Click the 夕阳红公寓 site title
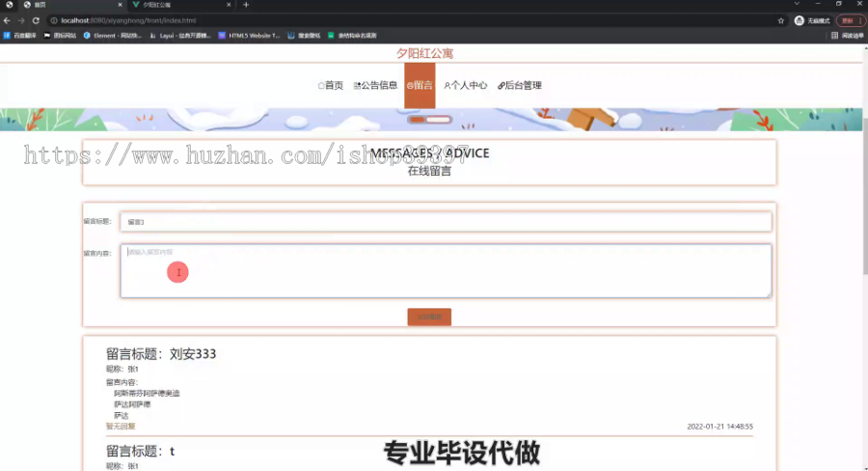This screenshot has width=868, height=471. click(x=424, y=53)
